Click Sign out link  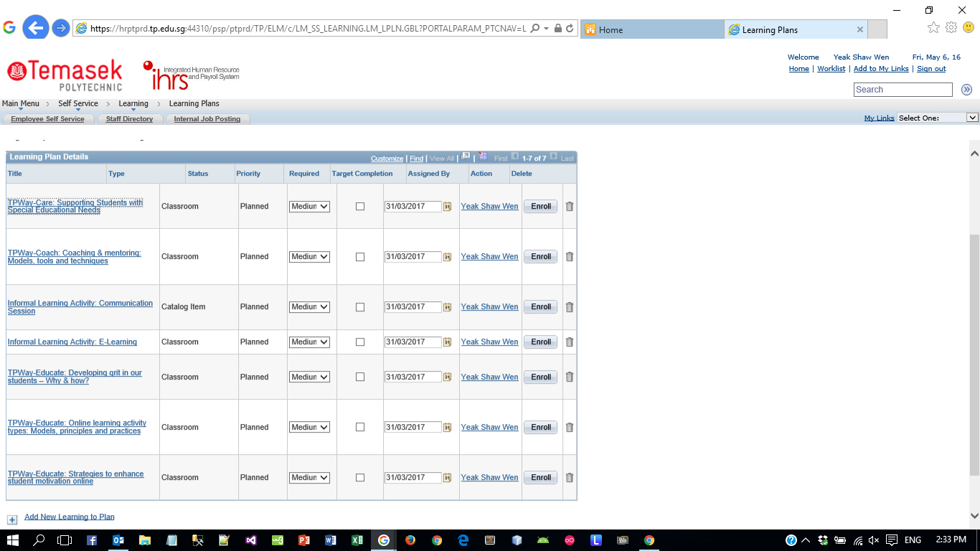[931, 69]
